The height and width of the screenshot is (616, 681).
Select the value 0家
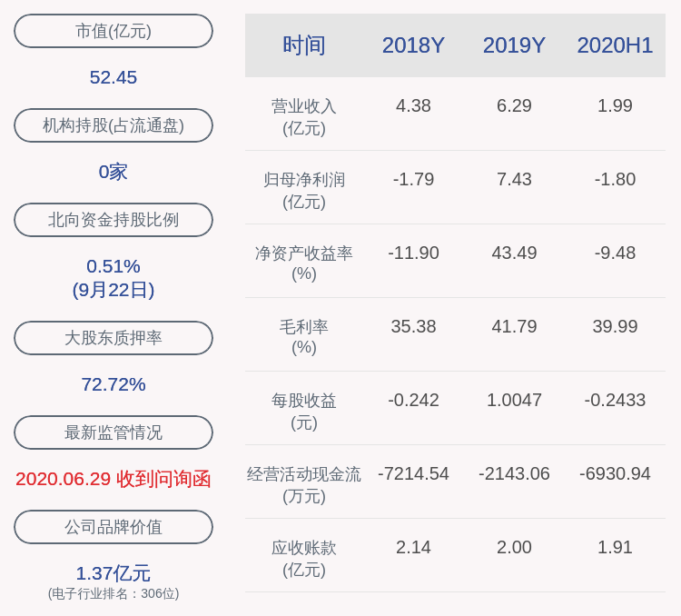click(113, 172)
